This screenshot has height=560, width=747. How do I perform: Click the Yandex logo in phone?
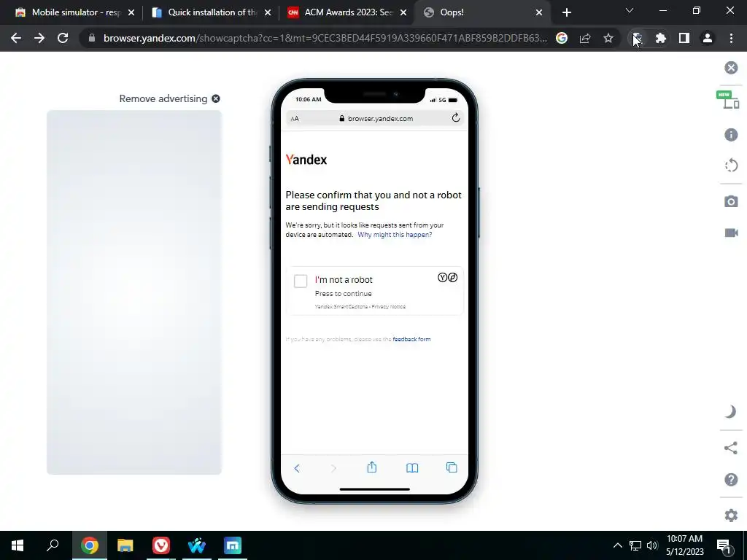point(306,160)
